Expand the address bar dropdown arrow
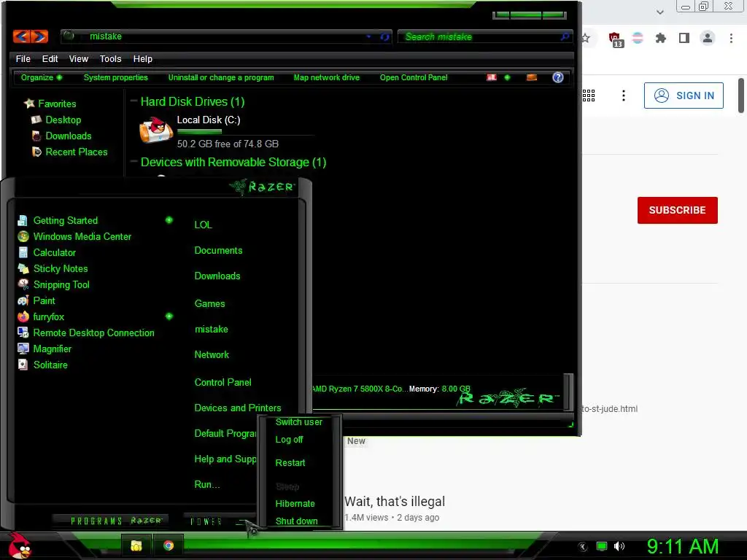The height and width of the screenshot is (560, 747). point(368,36)
